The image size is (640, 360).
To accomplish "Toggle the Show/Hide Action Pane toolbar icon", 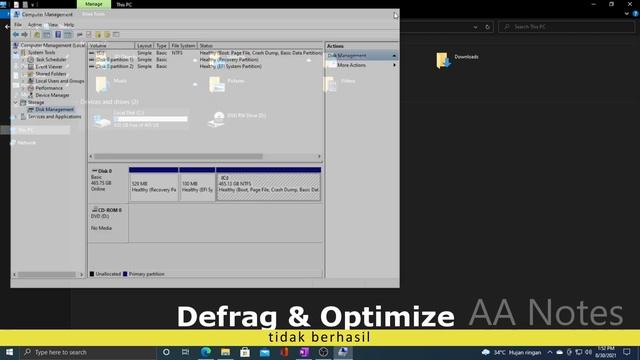I will tap(68, 35).
